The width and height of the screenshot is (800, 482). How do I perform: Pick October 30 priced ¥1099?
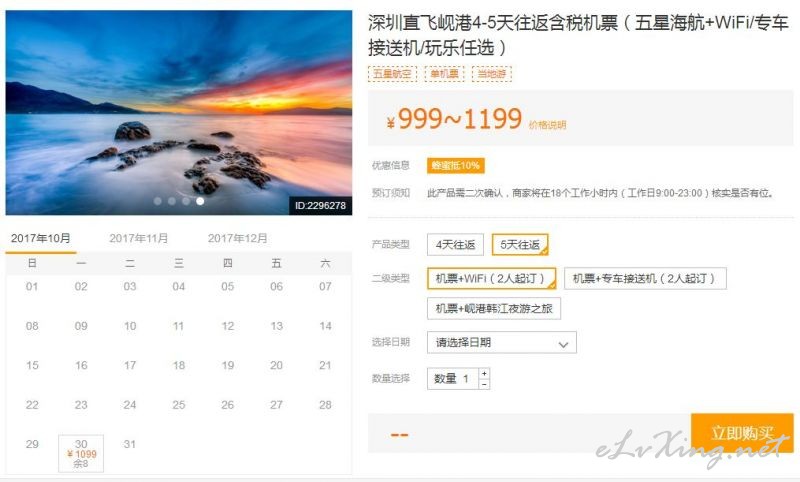81,453
